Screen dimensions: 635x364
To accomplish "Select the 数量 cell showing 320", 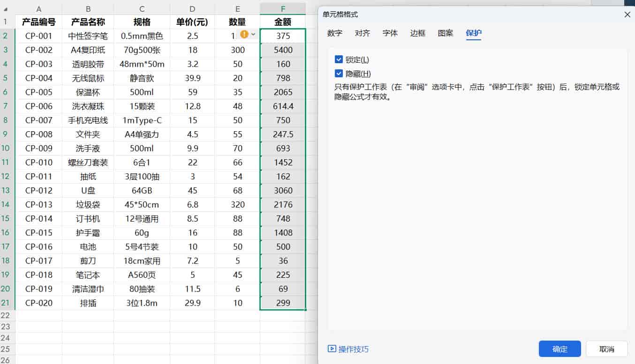I will click(237, 204).
